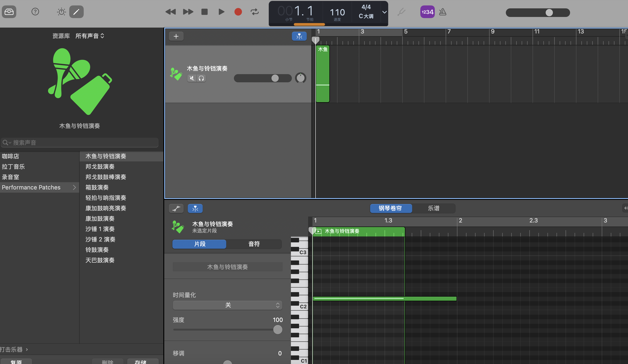Click the rewind transport button
This screenshot has width=628, height=364.
tap(171, 12)
